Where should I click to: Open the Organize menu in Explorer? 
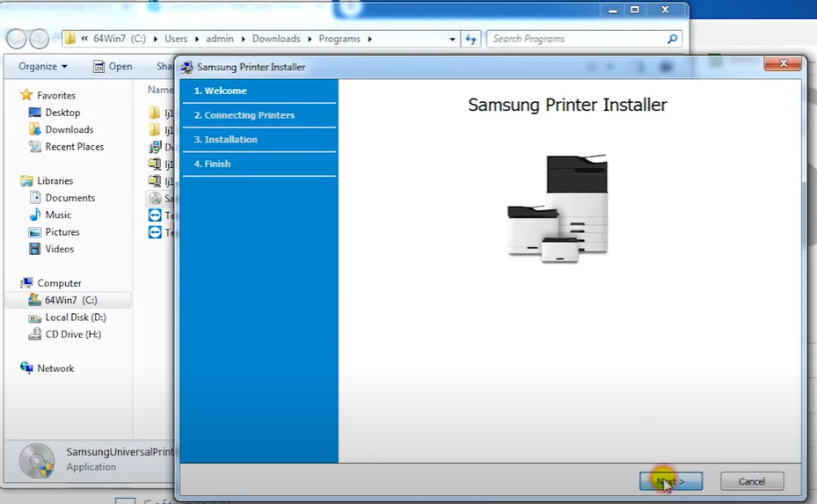pos(43,66)
